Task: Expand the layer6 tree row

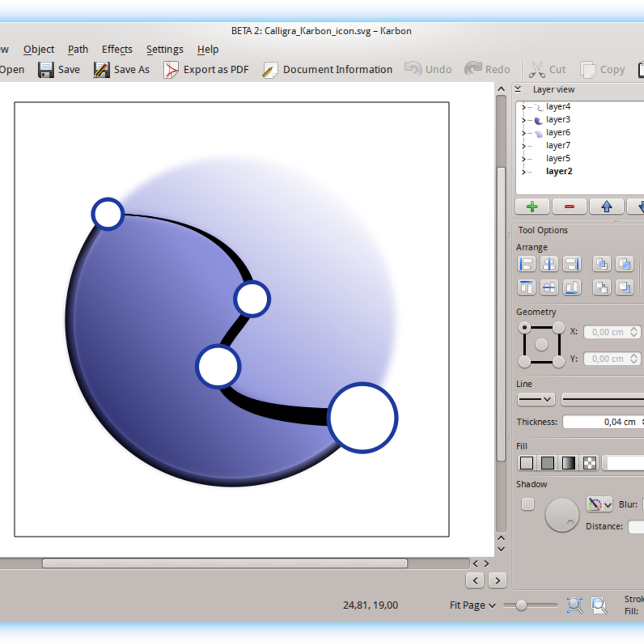Action: [524, 133]
